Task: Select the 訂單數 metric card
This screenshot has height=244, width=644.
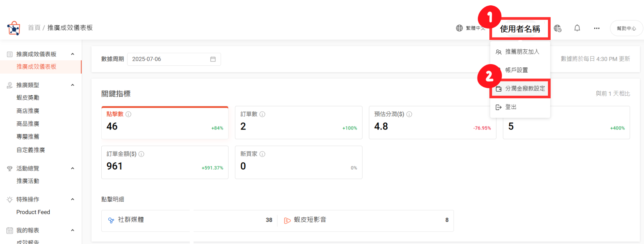Action: [298, 123]
